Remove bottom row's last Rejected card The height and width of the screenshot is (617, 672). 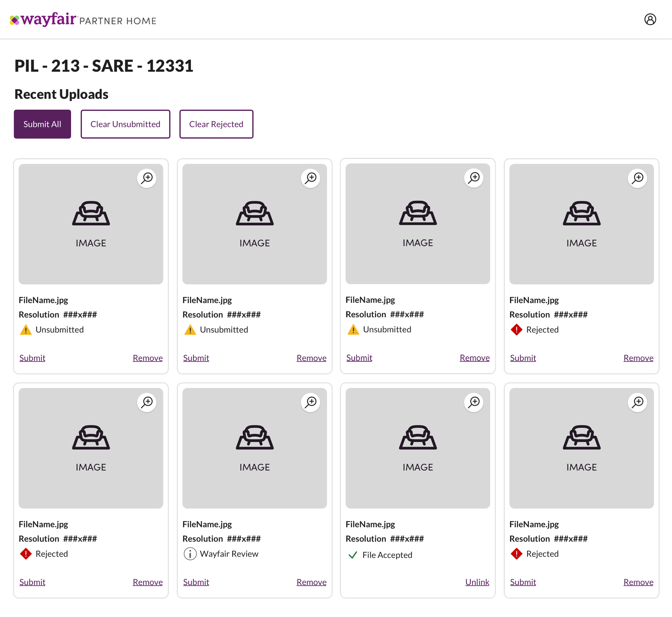[x=638, y=582]
